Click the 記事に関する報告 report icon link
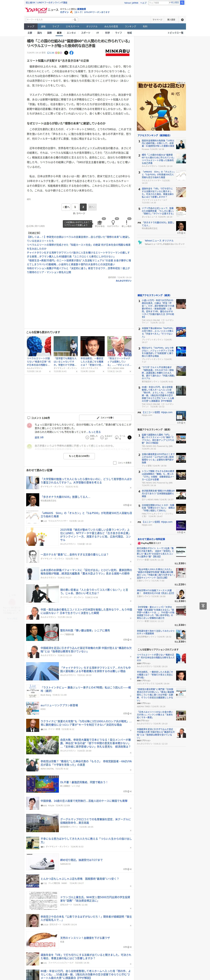The image size is (210, 980). click(x=35, y=226)
